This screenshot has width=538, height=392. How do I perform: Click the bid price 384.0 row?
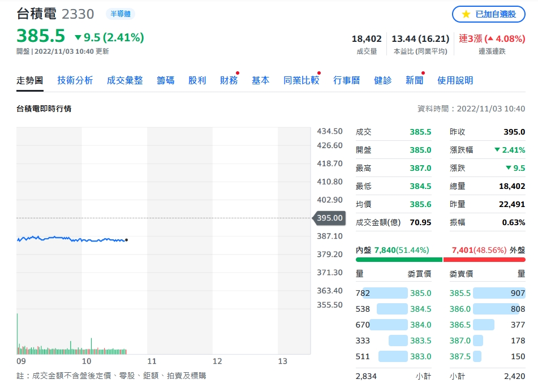tap(421, 325)
